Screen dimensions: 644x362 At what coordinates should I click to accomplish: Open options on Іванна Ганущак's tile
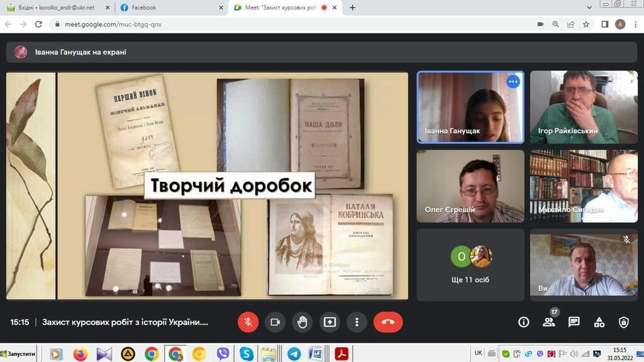pyautogui.click(x=513, y=82)
